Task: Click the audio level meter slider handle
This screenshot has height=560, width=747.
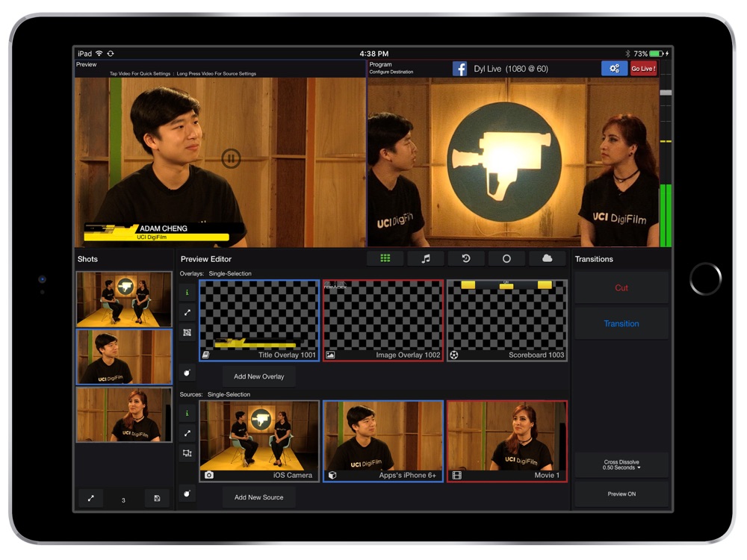Action: pyautogui.click(x=666, y=93)
